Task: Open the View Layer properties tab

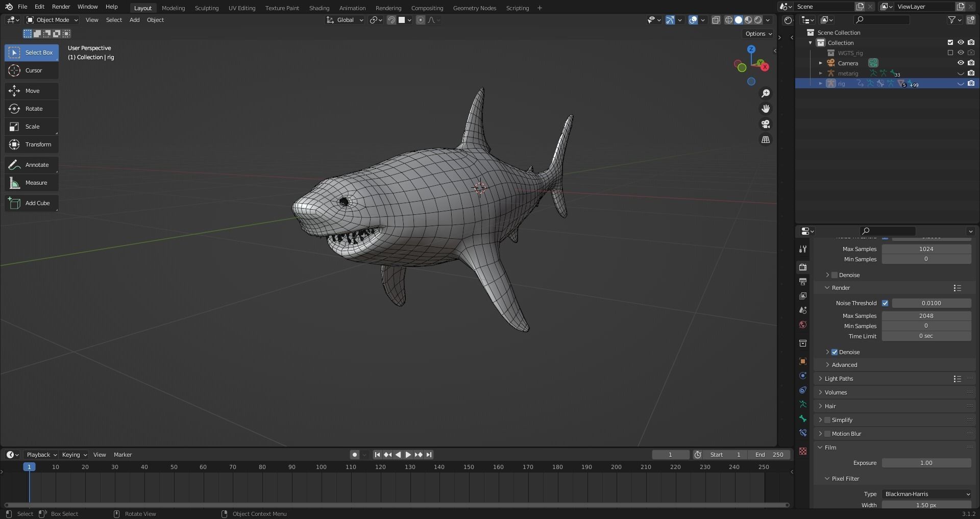Action: click(x=803, y=296)
